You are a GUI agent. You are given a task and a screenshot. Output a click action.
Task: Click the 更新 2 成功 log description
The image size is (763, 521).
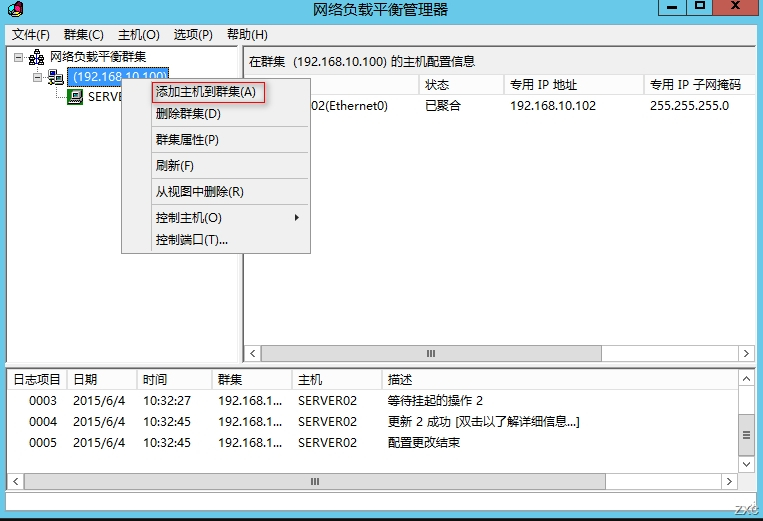coord(483,422)
